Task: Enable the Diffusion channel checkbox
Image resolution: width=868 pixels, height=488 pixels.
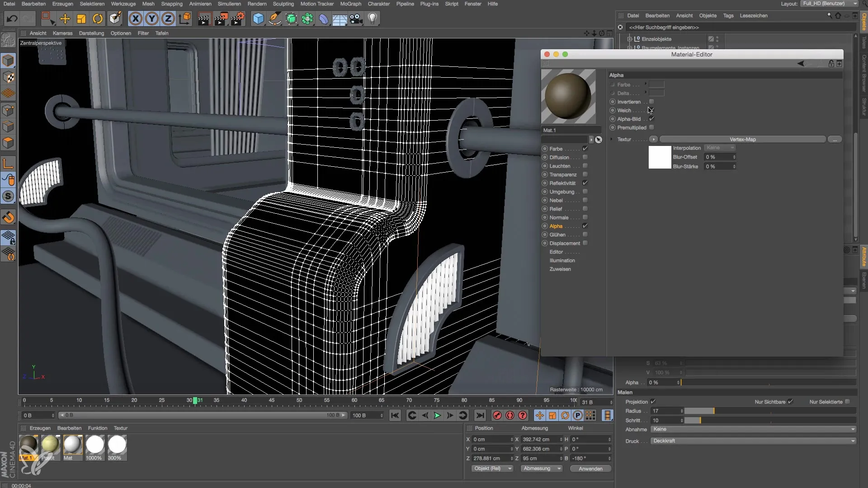Action: 585,157
